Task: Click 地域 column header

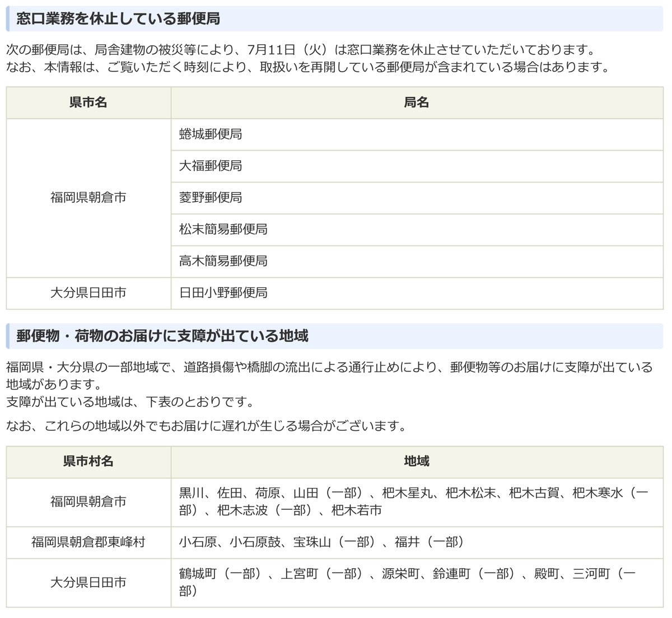Action: click(x=417, y=462)
